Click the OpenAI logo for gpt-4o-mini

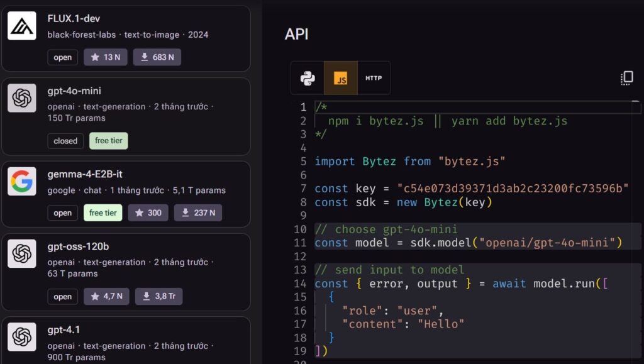pos(22,98)
